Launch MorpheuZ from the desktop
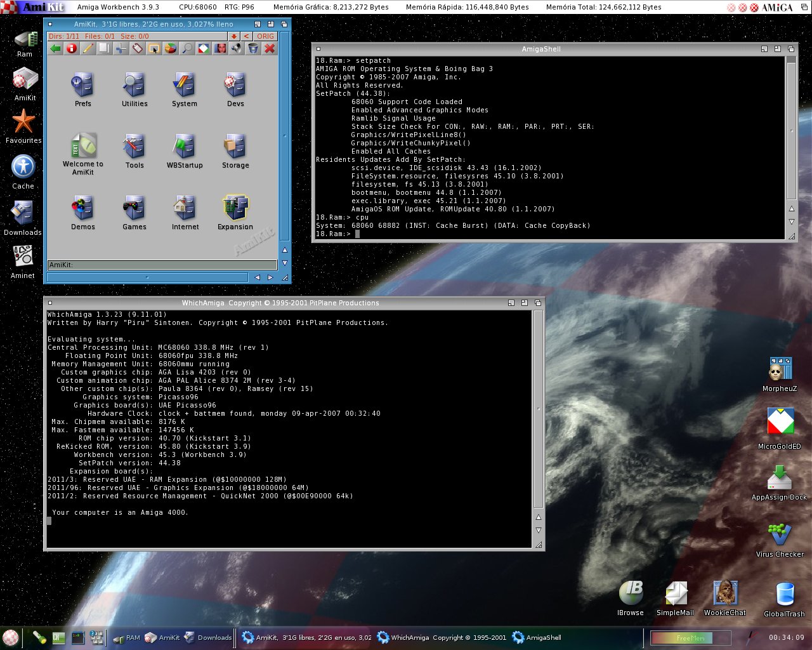Viewport: 812px width, 650px height. 780,375
